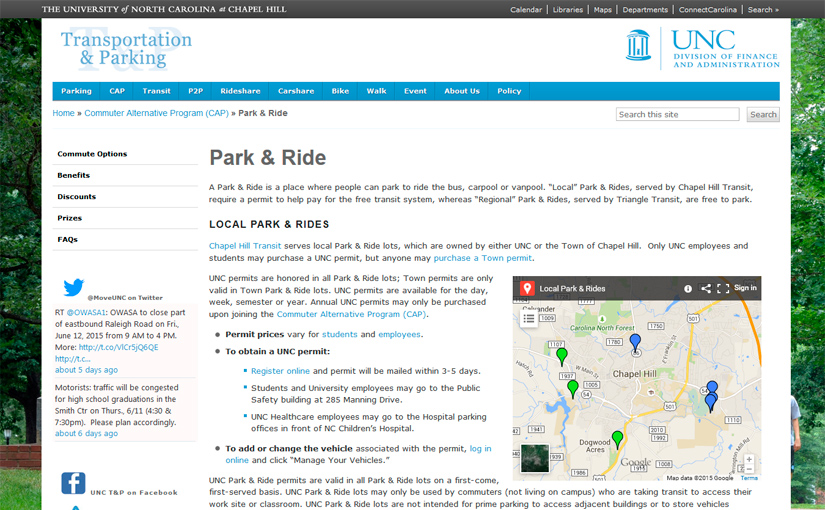The image size is (825, 510).
Task: Select the green marker near 1937
Action: click(572, 389)
